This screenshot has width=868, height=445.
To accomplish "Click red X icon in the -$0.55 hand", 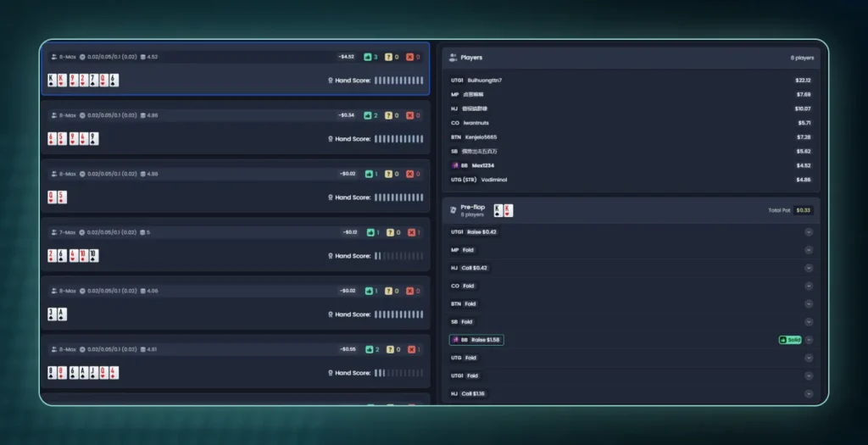I will coord(411,349).
